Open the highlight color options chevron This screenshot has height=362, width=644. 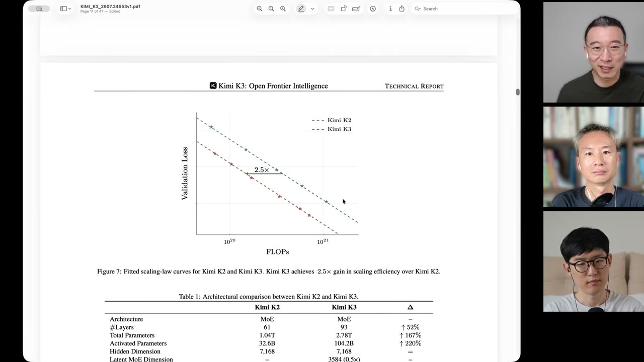click(x=312, y=9)
